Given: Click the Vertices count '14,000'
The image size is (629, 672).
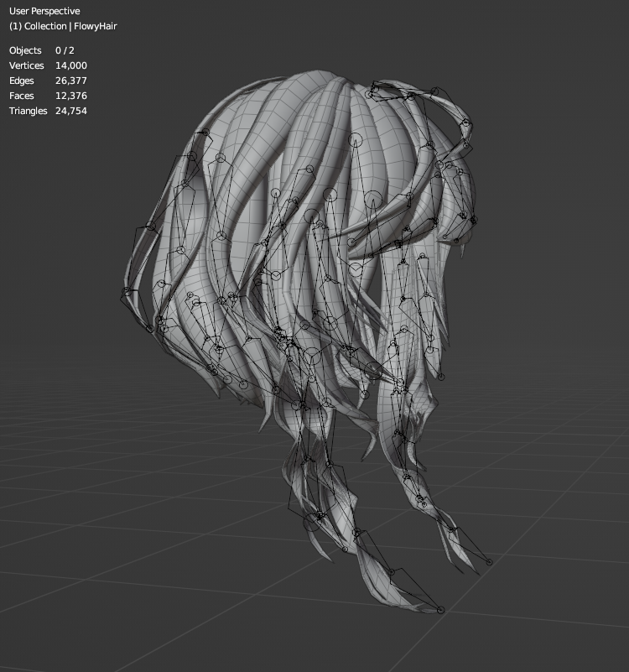Looking at the screenshot, I should click(x=71, y=65).
